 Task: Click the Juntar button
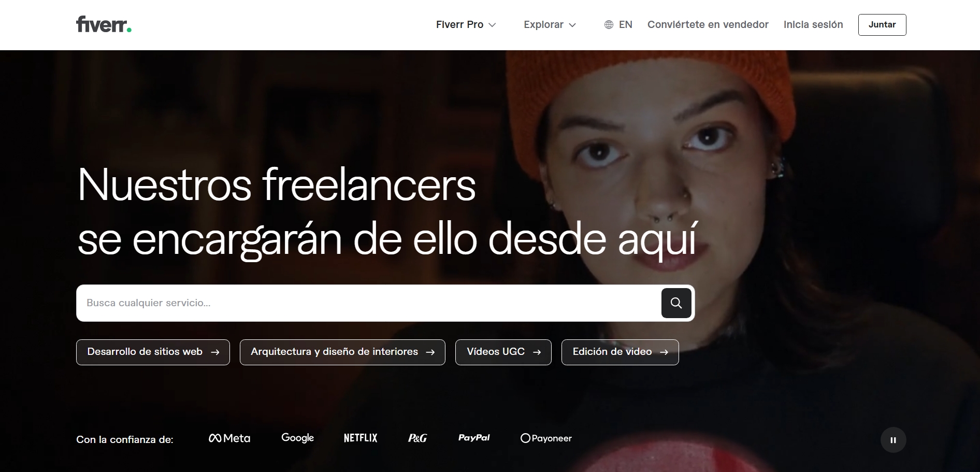click(x=882, y=25)
